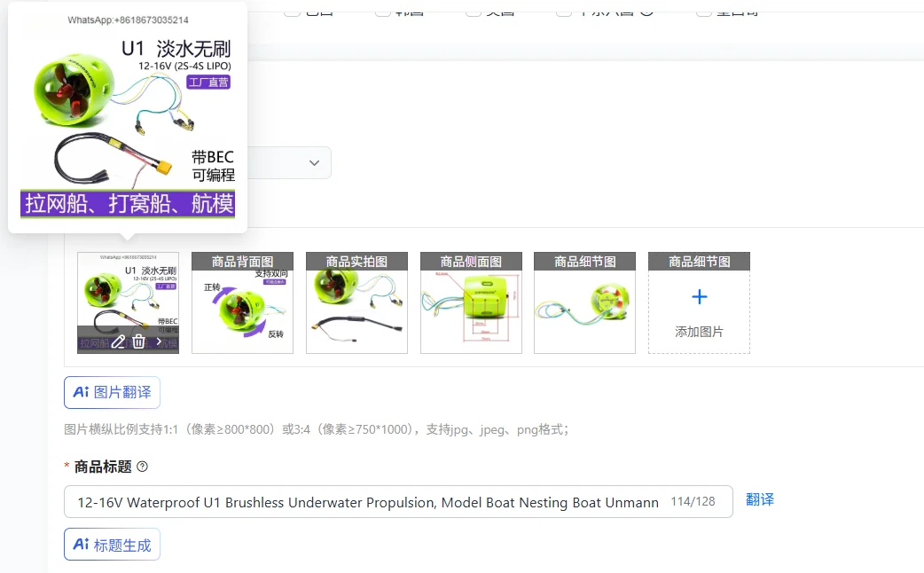Click the AI 标题生成 button
The height and width of the screenshot is (573, 924).
point(112,544)
